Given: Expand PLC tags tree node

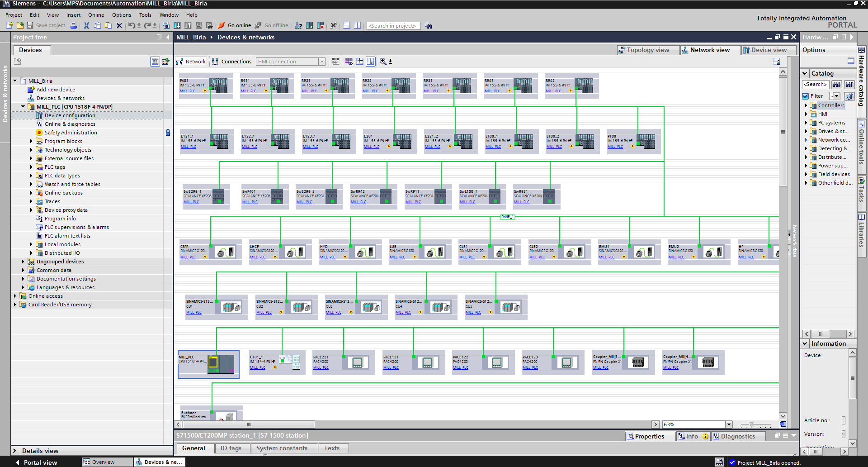Looking at the screenshot, I should 31,167.
